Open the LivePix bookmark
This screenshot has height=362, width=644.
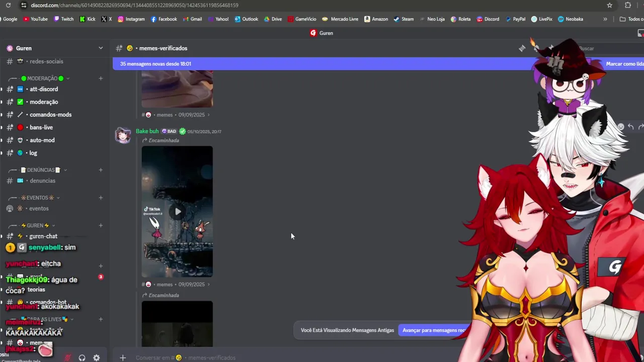541,19
